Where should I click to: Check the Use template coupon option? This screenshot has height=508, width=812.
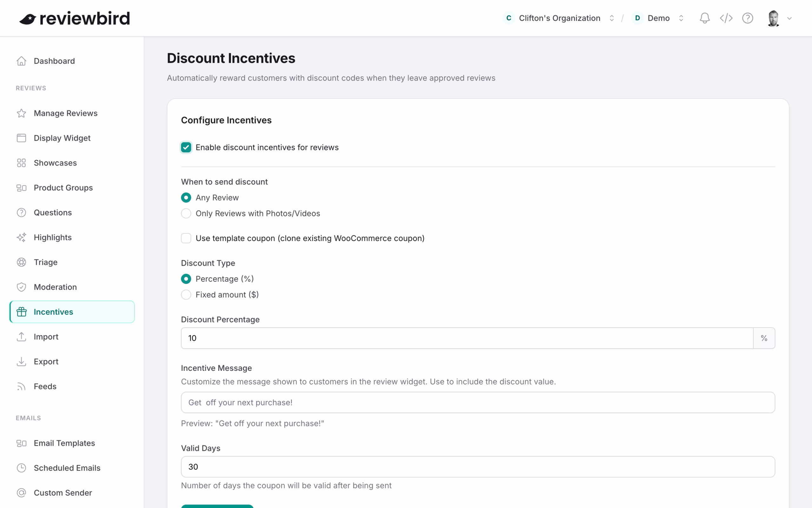[x=186, y=238]
